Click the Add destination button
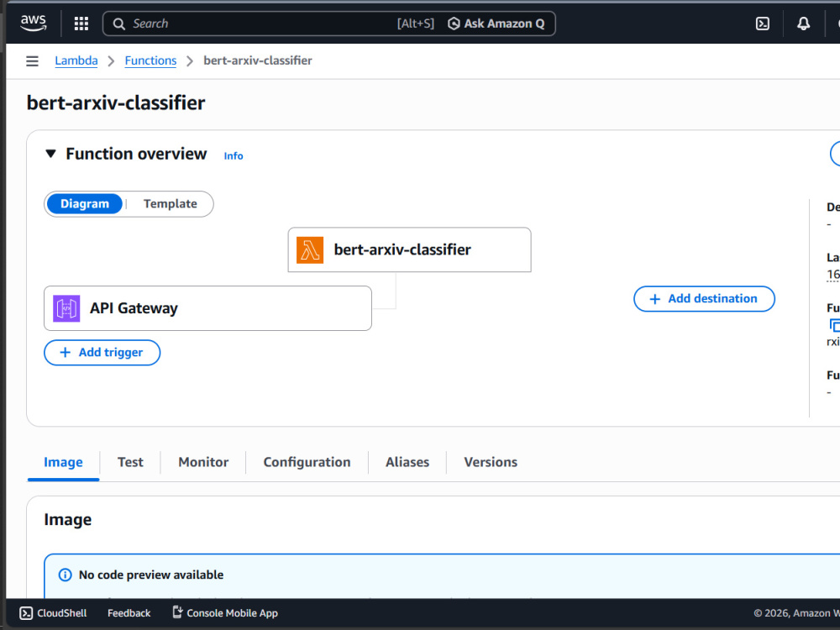Viewport: 840px width, 630px height. coord(704,299)
